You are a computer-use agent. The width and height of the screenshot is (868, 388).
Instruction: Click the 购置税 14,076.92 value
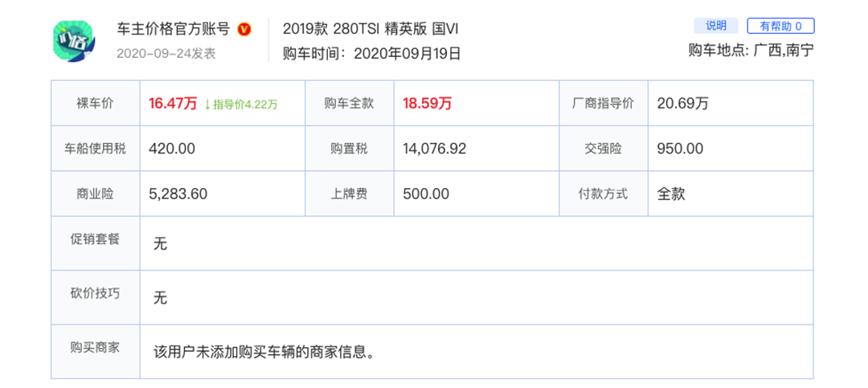435,149
